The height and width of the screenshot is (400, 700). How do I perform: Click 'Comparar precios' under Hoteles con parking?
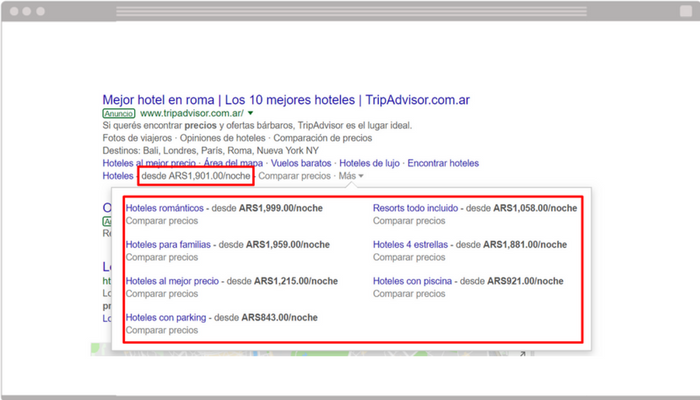pyautogui.click(x=162, y=330)
